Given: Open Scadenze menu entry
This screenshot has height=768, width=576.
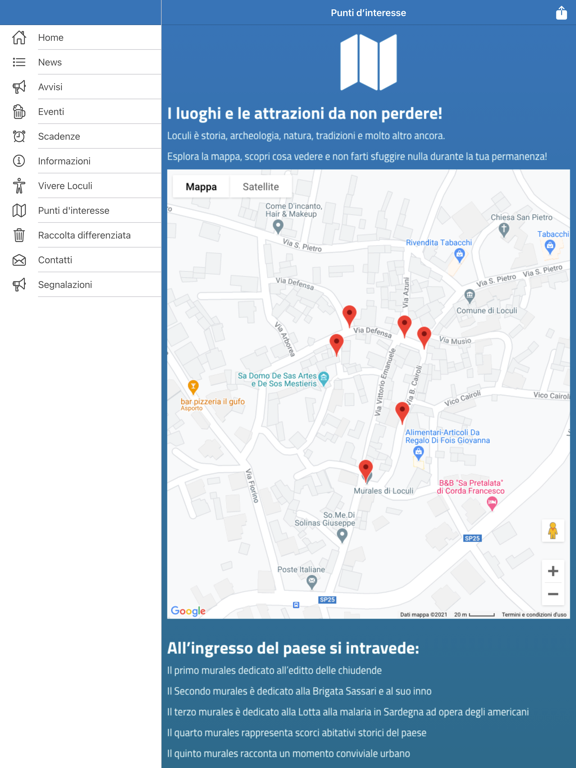Looking at the screenshot, I should 80,136.
